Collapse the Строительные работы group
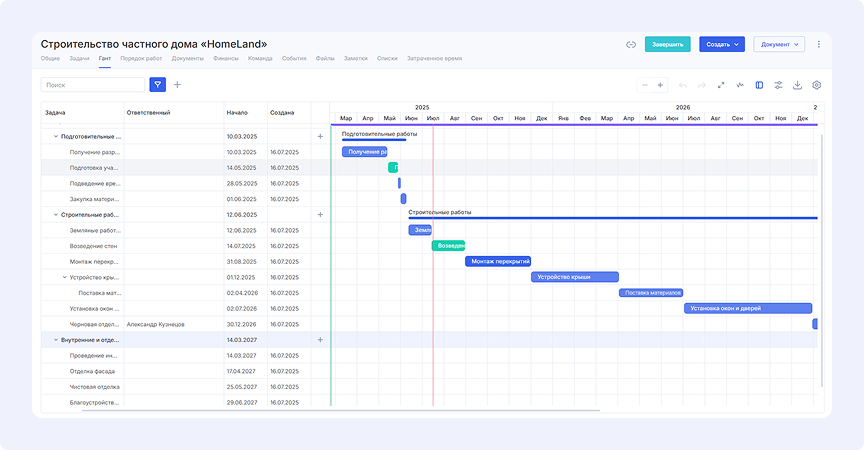 click(54, 214)
